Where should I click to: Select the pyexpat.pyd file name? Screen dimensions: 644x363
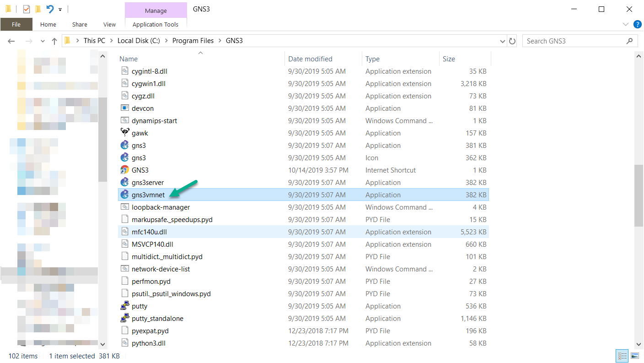[150, 330]
